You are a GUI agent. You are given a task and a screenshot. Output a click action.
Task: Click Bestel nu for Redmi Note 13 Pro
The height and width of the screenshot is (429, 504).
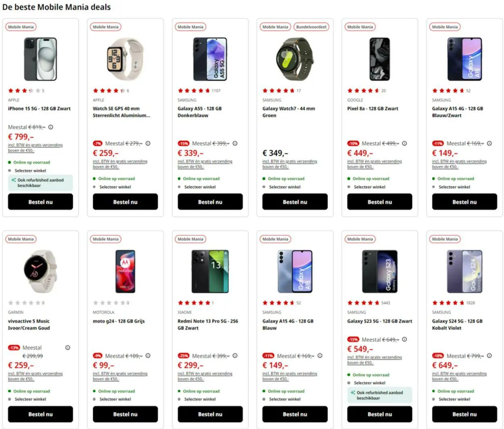210,414
